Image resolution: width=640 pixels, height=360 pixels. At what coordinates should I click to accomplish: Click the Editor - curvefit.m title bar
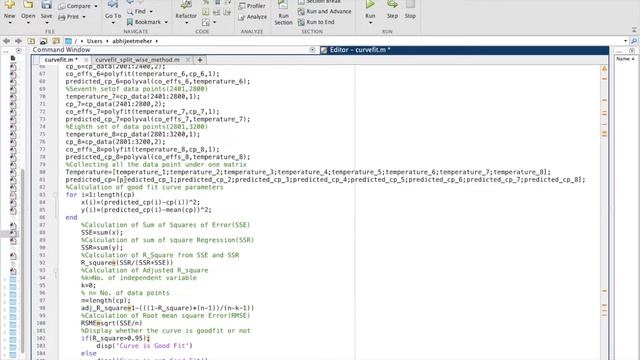[x=464, y=50]
